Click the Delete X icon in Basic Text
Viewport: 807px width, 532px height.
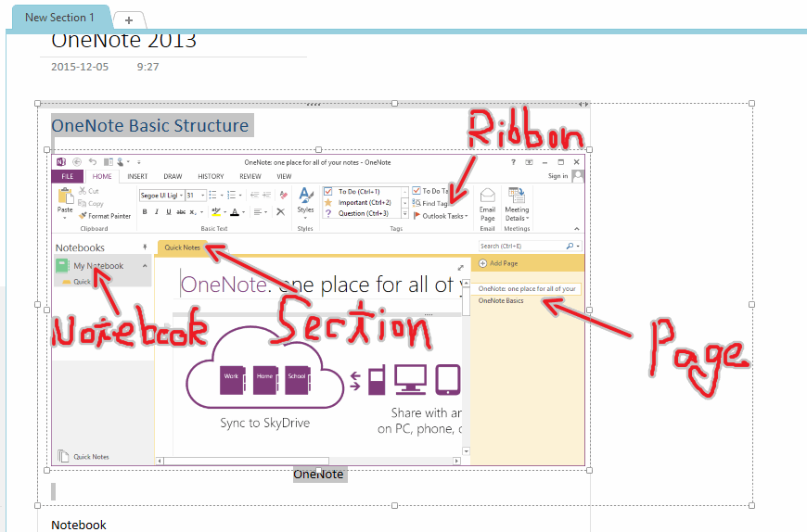click(x=280, y=211)
